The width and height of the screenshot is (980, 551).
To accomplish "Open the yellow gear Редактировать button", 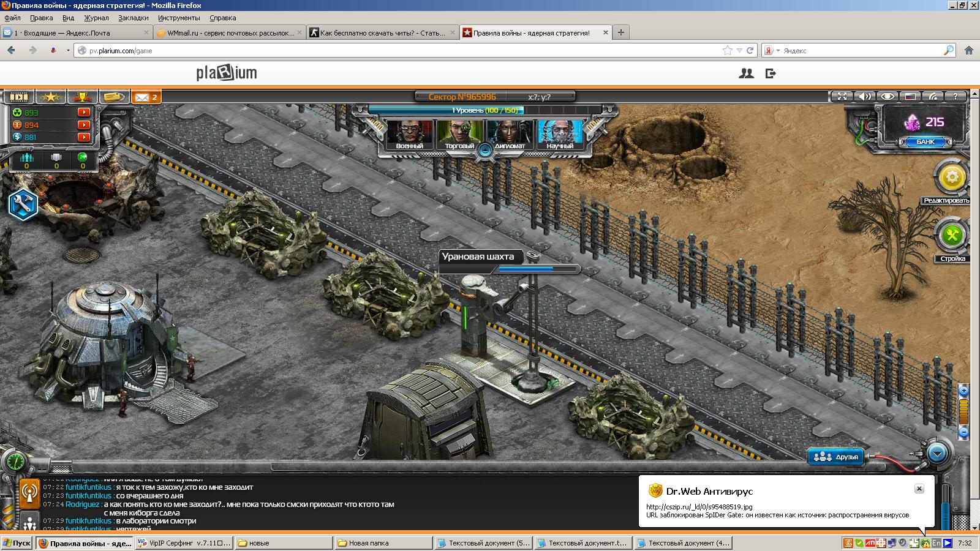I will pos(952,178).
